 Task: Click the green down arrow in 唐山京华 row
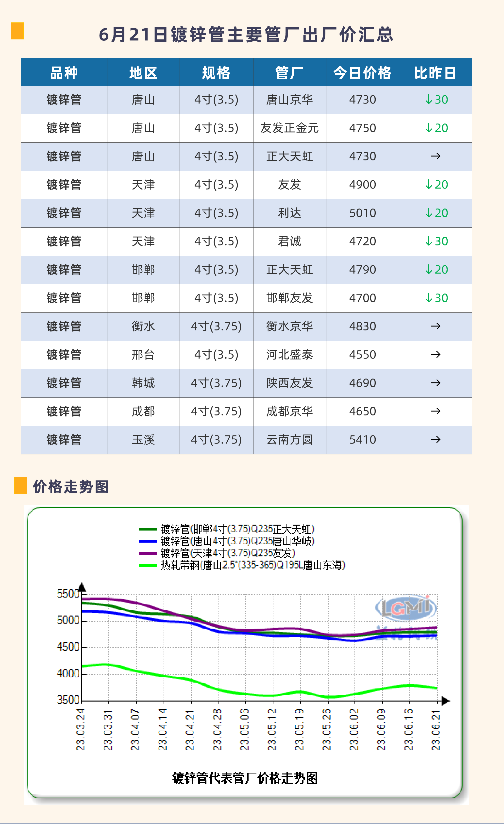point(429,100)
